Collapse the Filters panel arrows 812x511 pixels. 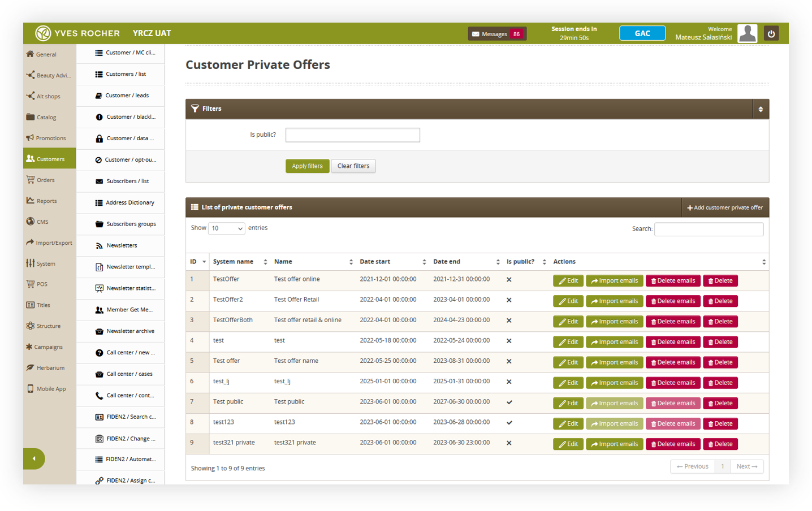pyautogui.click(x=761, y=109)
